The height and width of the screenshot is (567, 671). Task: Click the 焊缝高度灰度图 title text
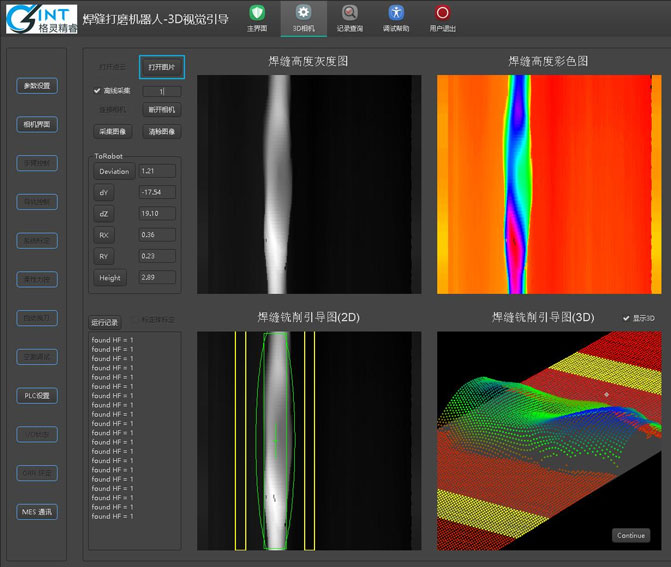[x=308, y=61]
